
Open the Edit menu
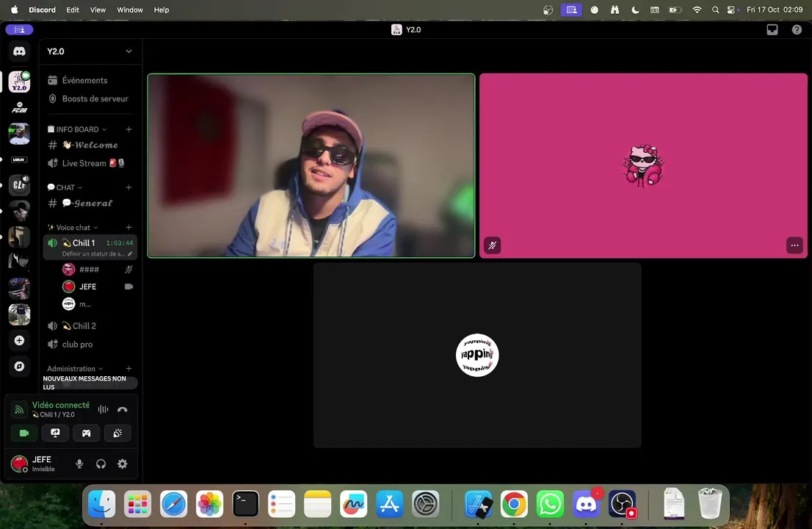tap(73, 10)
